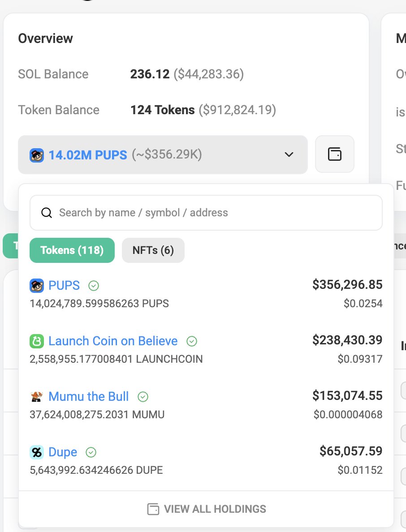Click the verified badge next to PUPS
The image size is (406, 532).
point(94,286)
